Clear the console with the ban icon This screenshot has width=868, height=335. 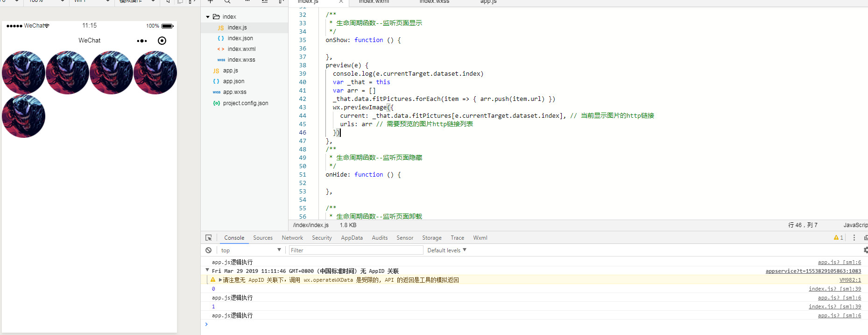point(209,250)
